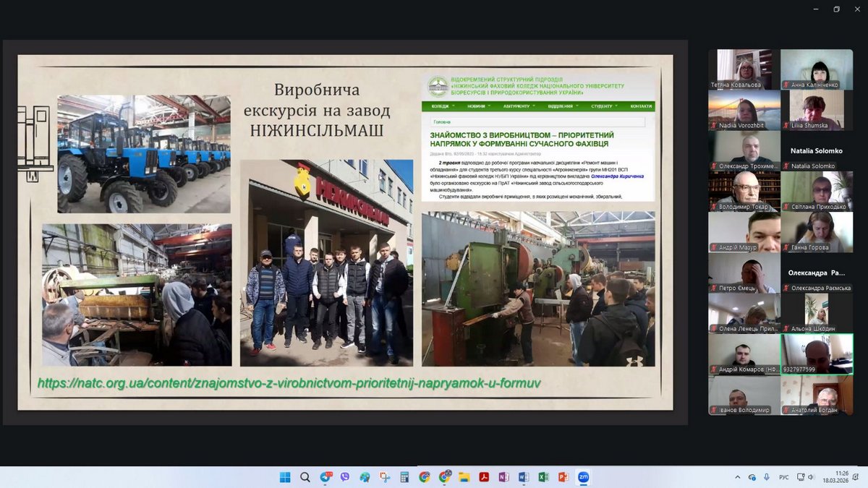Open Excel from the taskbar
This screenshot has width=868, height=488.
543,477
